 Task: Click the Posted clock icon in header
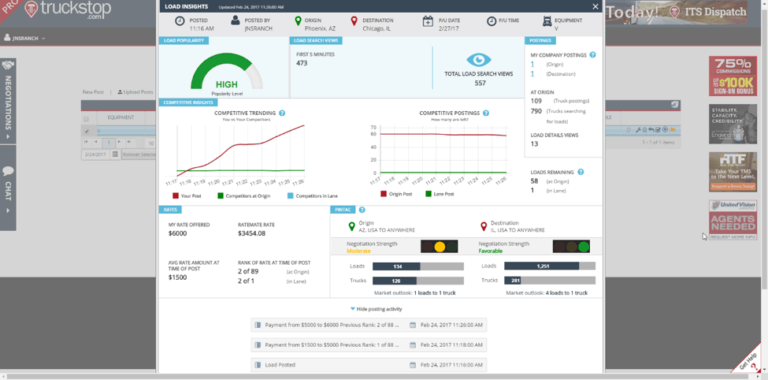(x=180, y=21)
